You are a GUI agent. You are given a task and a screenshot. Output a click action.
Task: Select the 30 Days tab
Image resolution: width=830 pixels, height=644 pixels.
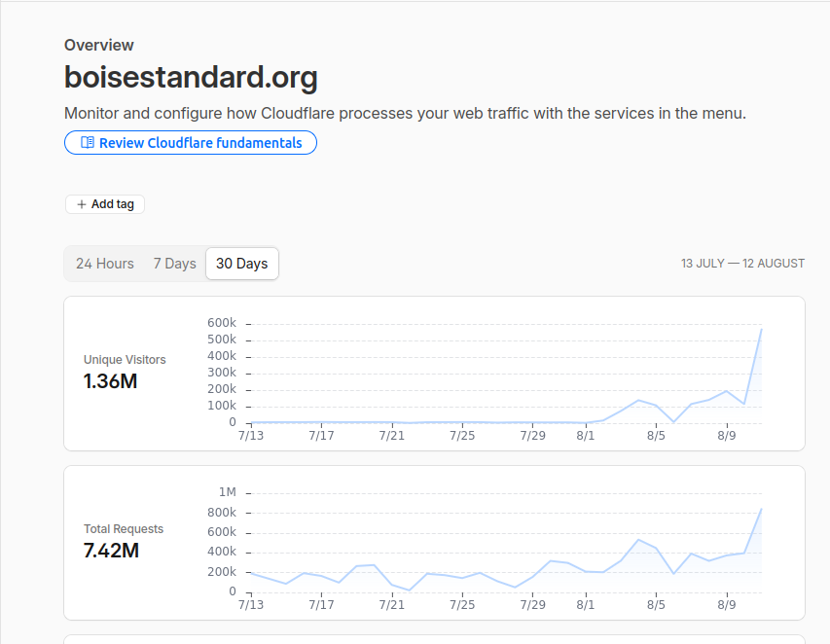242,264
